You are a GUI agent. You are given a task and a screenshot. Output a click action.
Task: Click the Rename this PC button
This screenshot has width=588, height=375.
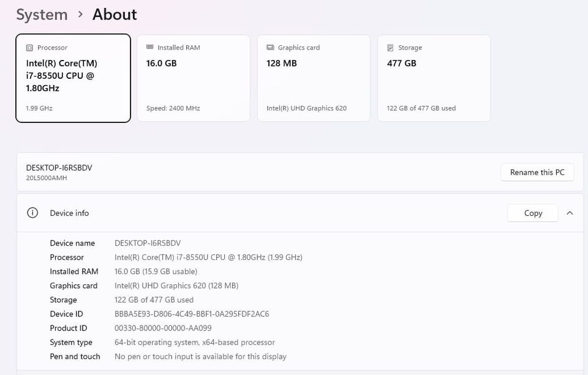click(x=537, y=173)
